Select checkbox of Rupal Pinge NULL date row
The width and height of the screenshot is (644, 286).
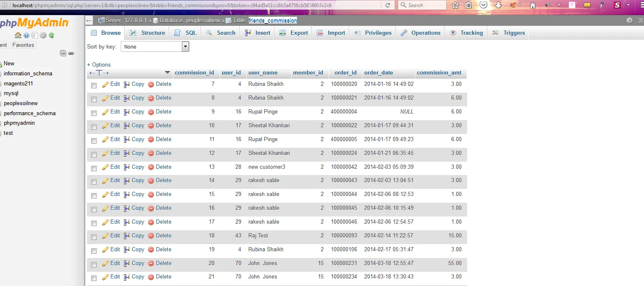(94, 113)
